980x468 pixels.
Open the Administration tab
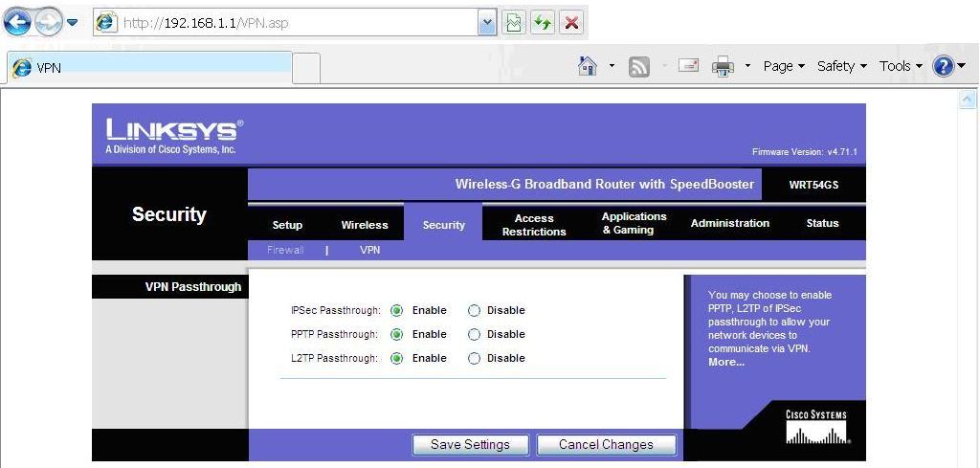tap(730, 223)
